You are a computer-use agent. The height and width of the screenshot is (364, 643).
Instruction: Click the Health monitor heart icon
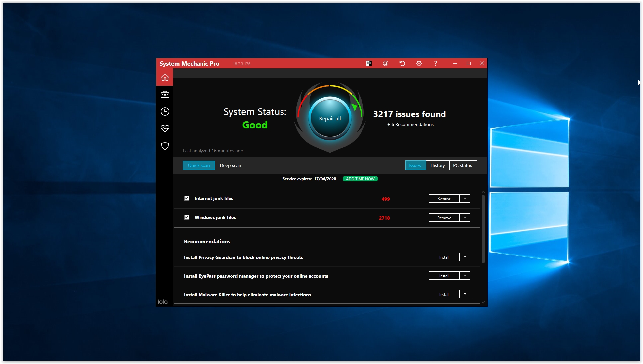[165, 128]
